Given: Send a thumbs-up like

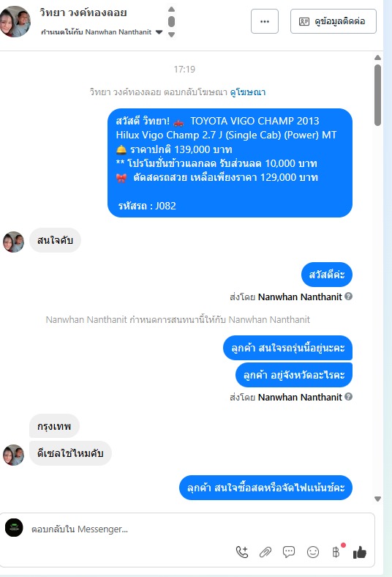Looking at the screenshot, I should pos(360,552).
